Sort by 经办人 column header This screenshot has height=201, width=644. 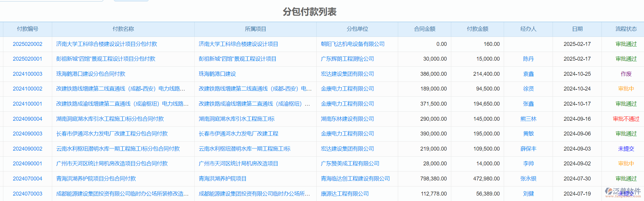[528, 29]
